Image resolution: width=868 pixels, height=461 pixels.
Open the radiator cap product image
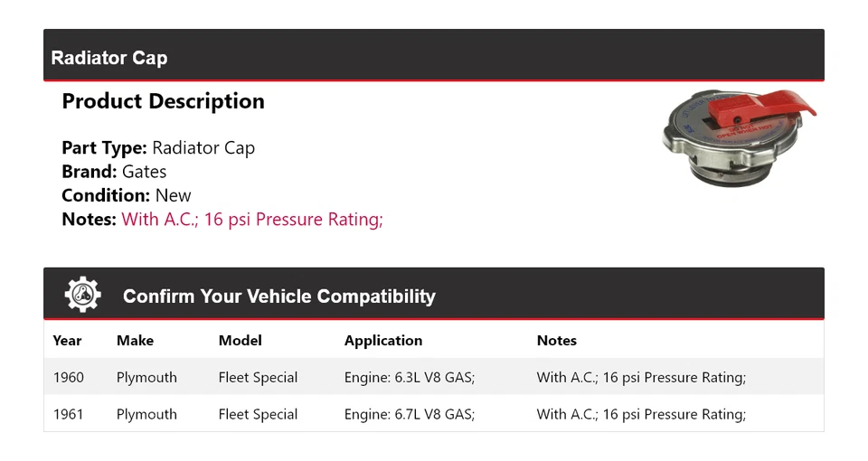pyautogui.click(x=737, y=137)
